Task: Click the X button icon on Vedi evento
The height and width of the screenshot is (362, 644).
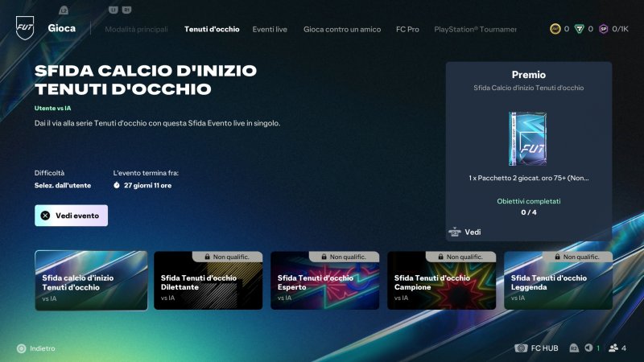Action: click(x=45, y=216)
